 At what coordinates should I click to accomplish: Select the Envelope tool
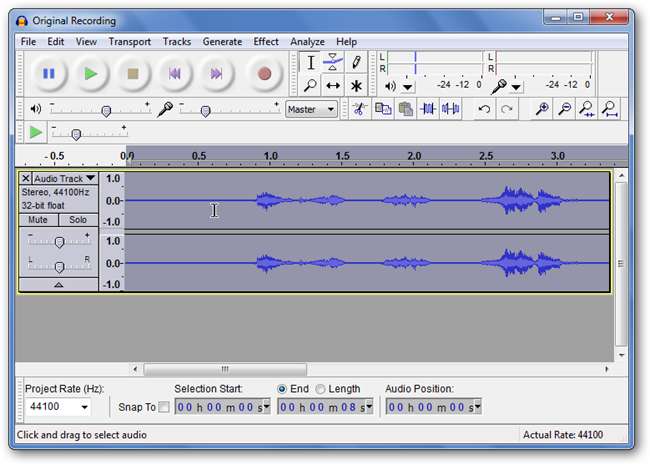click(333, 63)
